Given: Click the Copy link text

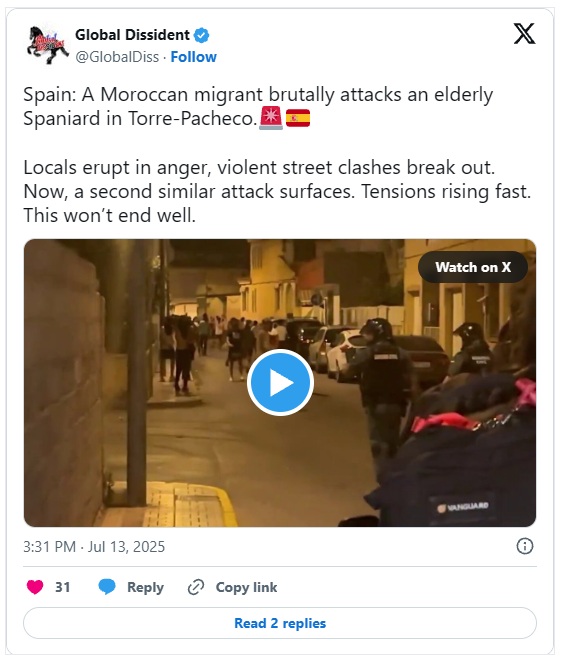Looking at the screenshot, I should pos(246,587).
